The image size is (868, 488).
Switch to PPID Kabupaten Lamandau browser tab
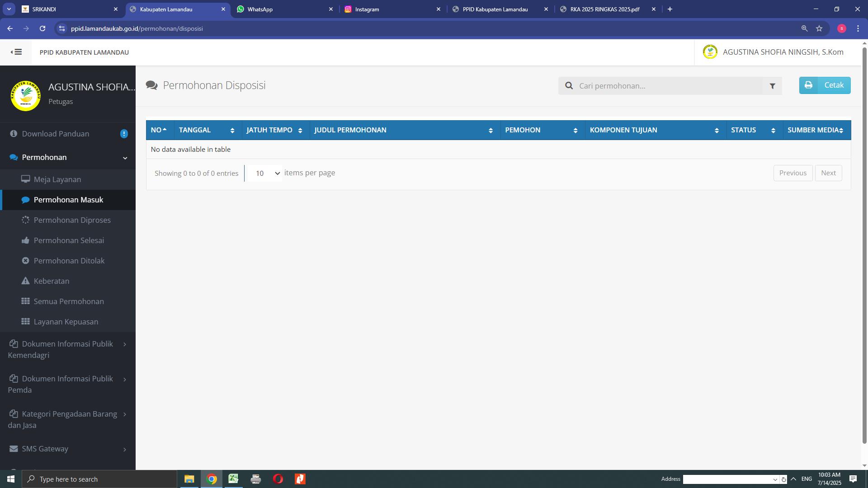coord(500,9)
